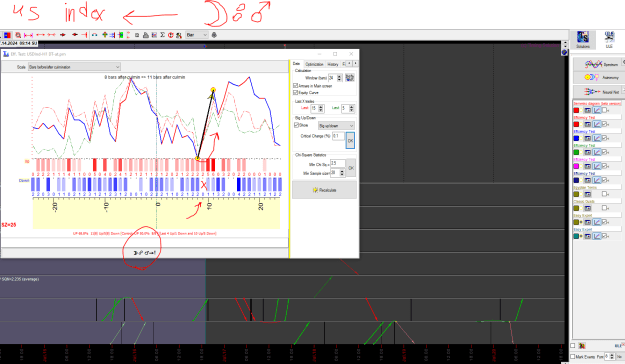
Task: Click the red swatch of Dynamics diagram row
Action: [x=576, y=110]
